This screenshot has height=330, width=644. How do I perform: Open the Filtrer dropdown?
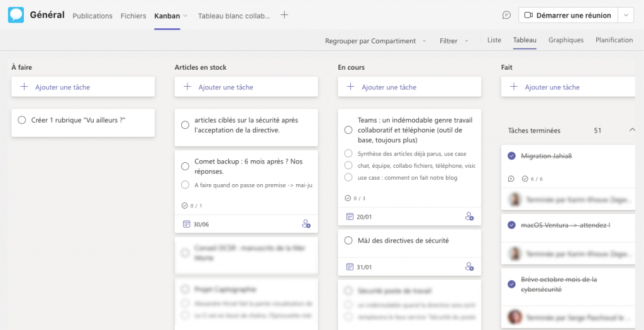tap(453, 41)
